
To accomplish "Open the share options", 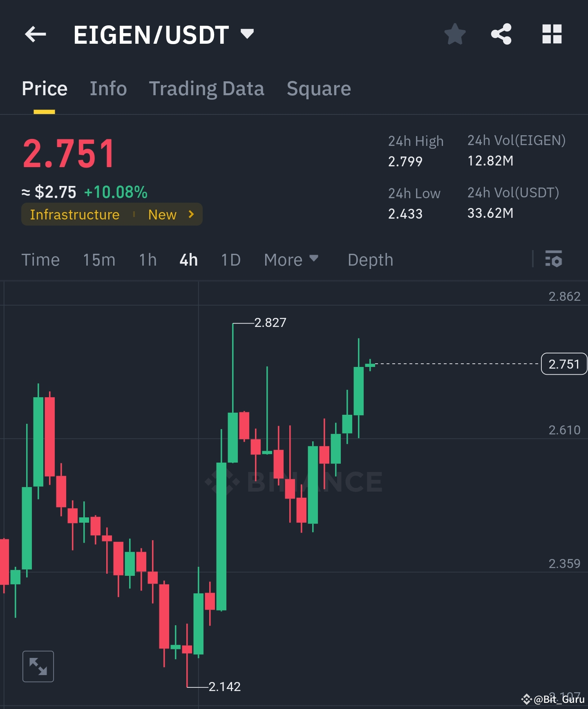I will click(501, 34).
